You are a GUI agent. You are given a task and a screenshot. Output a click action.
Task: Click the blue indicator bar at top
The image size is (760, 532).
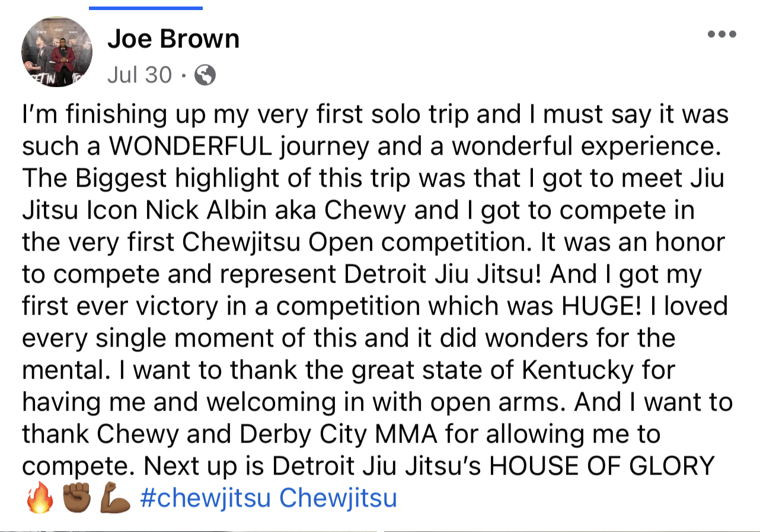pyautogui.click(x=146, y=8)
